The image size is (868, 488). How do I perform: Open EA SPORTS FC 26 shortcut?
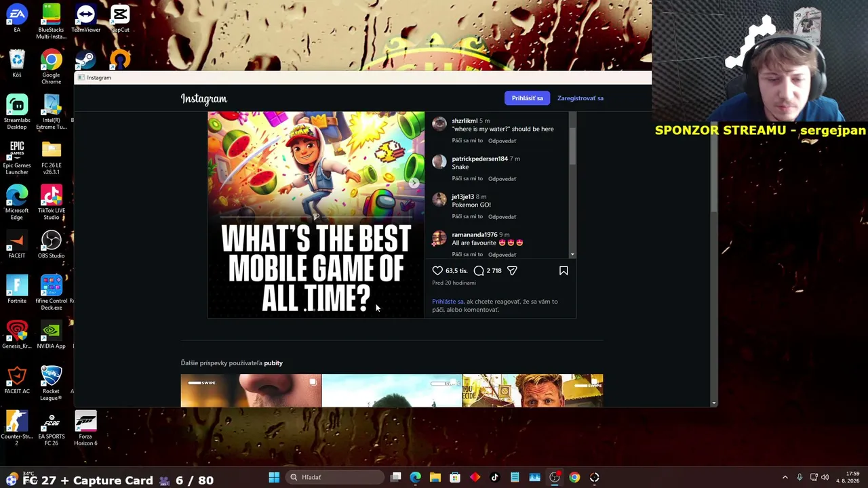51,429
